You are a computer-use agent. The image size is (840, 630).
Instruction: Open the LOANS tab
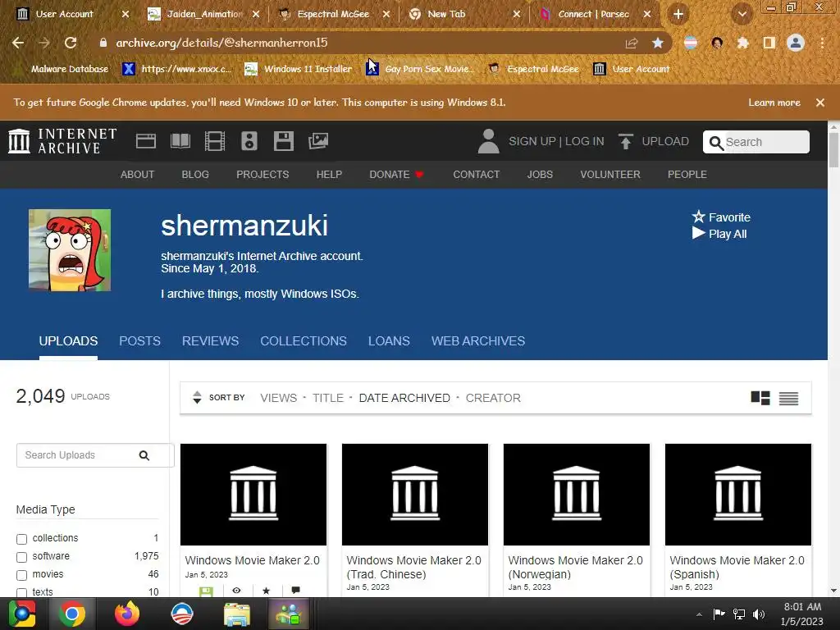pyautogui.click(x=389, y=341)
